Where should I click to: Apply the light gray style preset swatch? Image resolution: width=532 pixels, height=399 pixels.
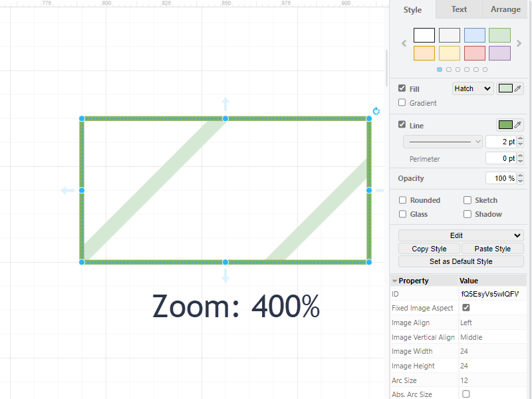(450, 35)
